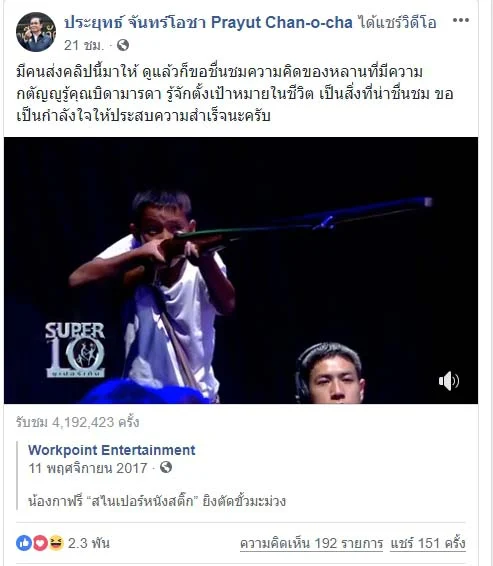The height and width of the screenshot is (566, 493).
Task: Open แชร์ 151 ครั้ง shares link
Action: pyautogui.click(x=428, y=543)
